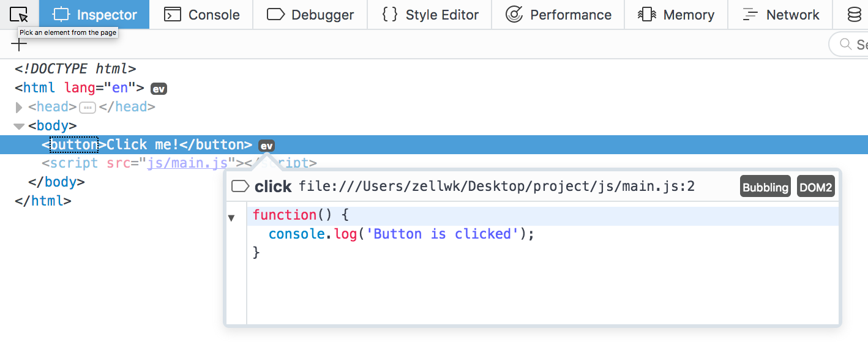Screen dimensions: 868x342
Task: Toggle the Bubbling label on click listener
Action: pyautogui.click(x=765, y=187)
